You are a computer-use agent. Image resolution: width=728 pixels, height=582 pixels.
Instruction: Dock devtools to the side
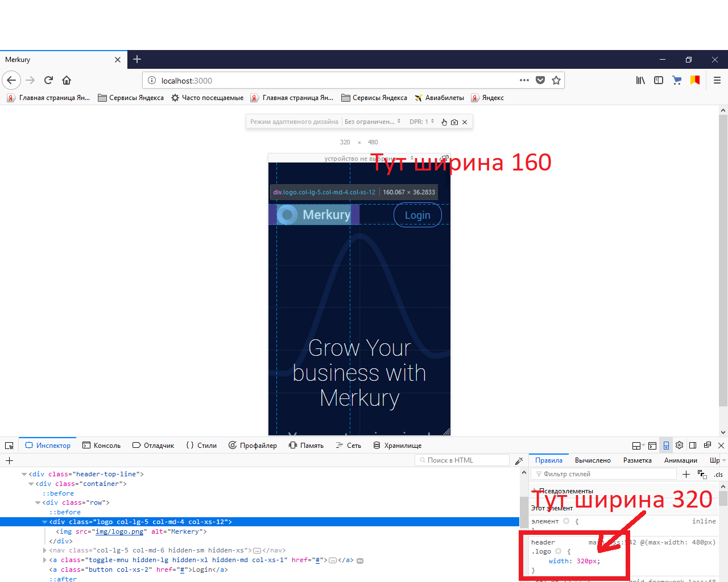pyautogui.click(x=693, y=446)
